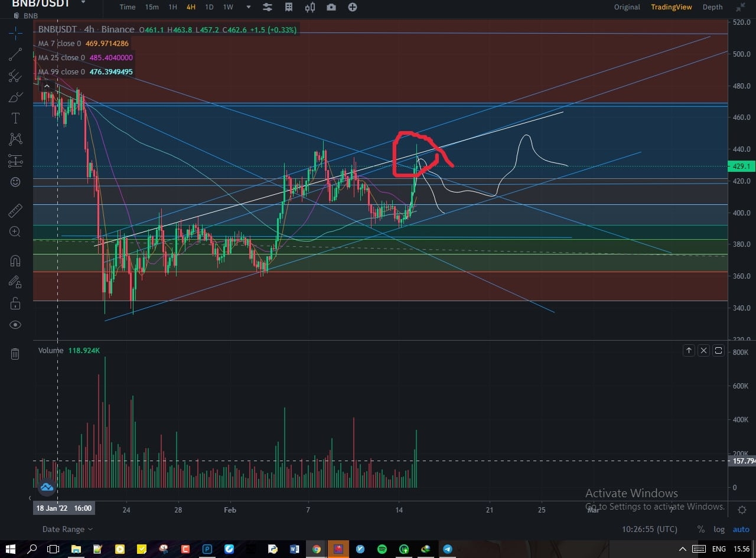The image size is (756, 558).
Task: Show hidden system tray icons
Action: 683,549
